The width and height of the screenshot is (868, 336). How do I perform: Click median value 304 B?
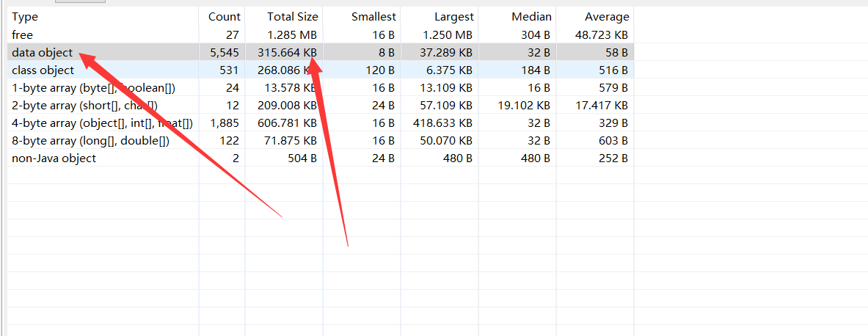535,35
